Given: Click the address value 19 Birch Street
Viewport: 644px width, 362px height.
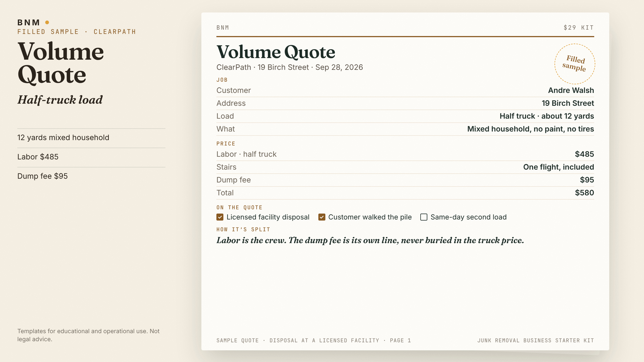Looking at the screenshot, I should pyautogui.click(x=568, y=103).
